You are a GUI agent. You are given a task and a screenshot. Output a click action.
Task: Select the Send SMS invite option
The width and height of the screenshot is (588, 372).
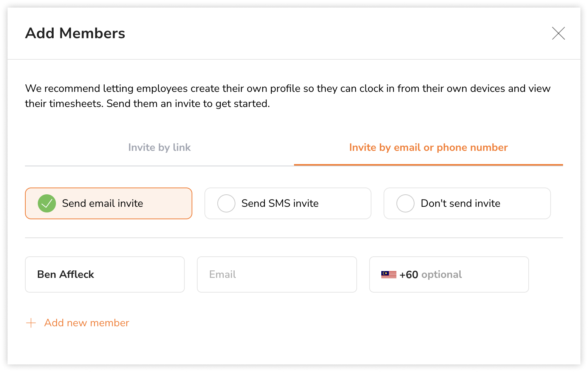click(x=288, y=203)
